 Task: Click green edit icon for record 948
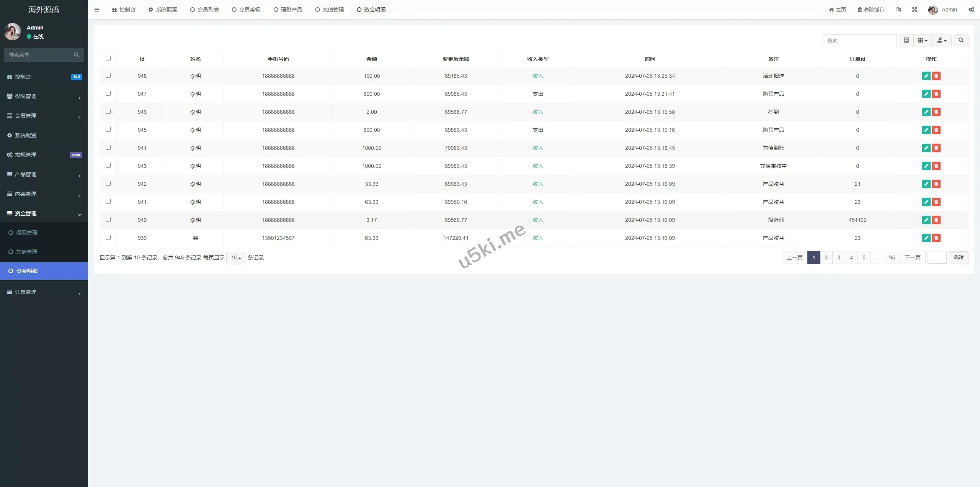point(926,76)
